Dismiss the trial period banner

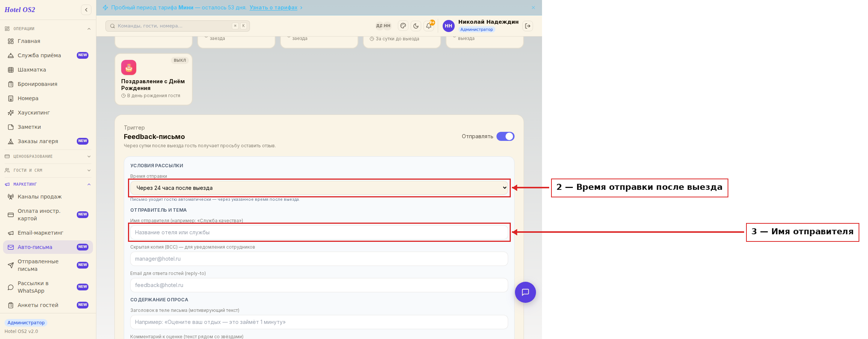coord(533,8)
